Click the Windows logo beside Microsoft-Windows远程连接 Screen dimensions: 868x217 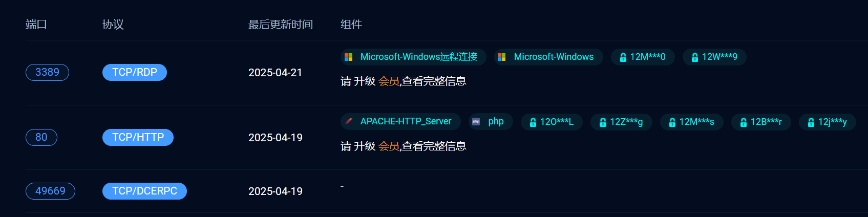(348, 57)
